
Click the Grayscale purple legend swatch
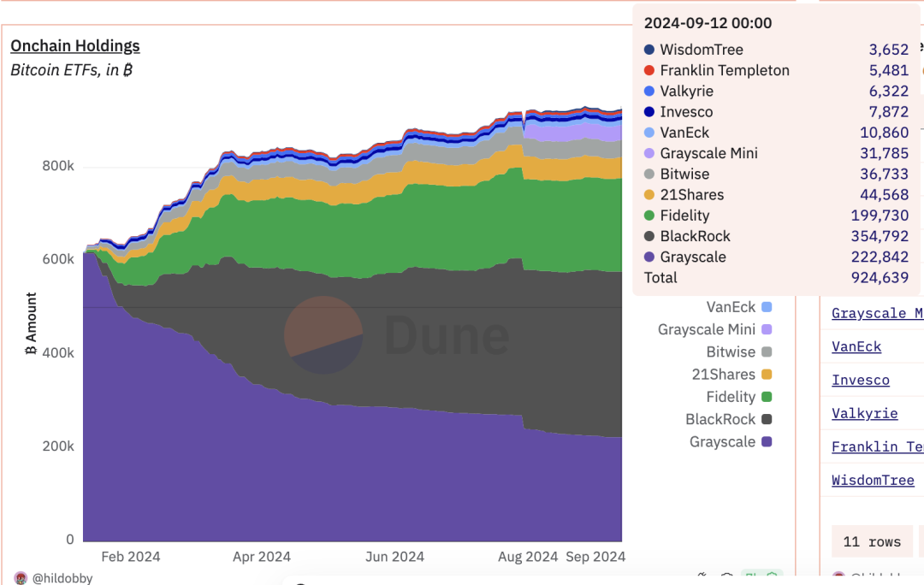[766, 442]
